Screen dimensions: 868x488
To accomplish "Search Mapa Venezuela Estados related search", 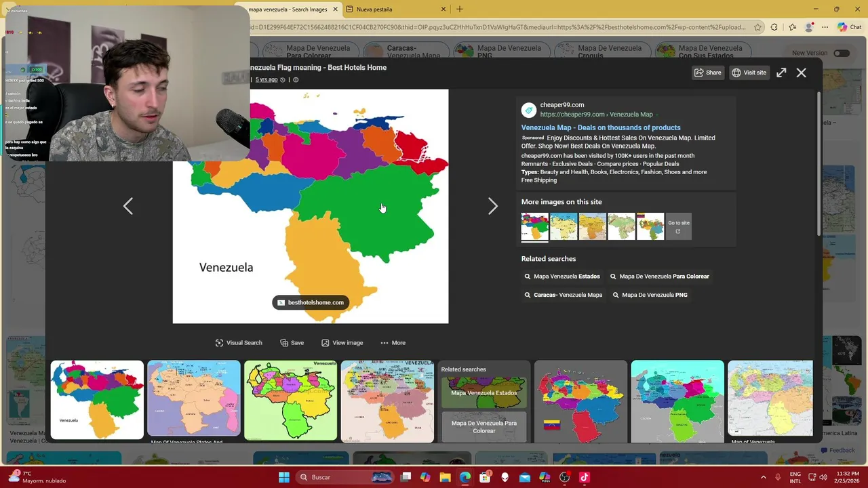I will pos(562,277).
